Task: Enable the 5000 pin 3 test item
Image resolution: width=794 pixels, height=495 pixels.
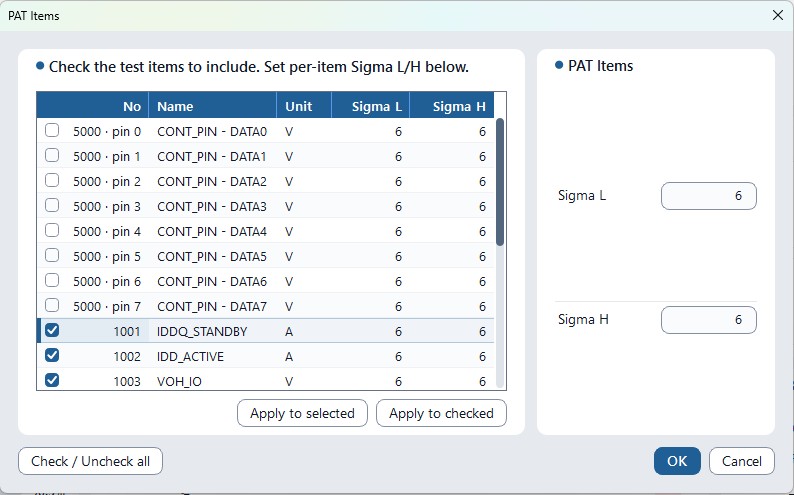Action: point(52,205)
